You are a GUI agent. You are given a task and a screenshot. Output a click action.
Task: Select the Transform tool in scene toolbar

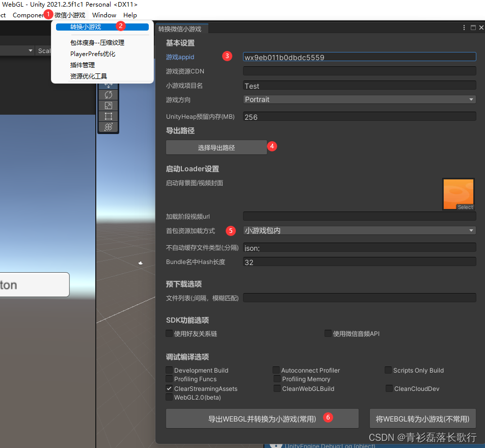(x=108, y=127)
